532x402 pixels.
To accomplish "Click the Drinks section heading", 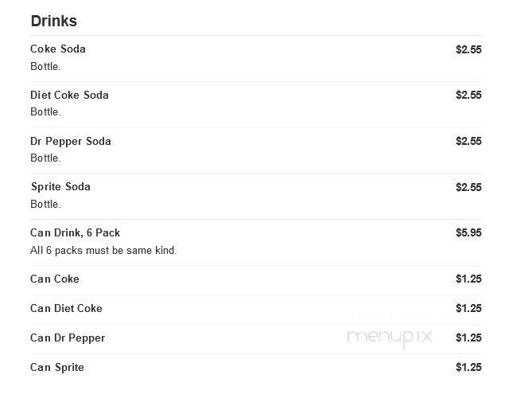I will (x=53, y=21).
